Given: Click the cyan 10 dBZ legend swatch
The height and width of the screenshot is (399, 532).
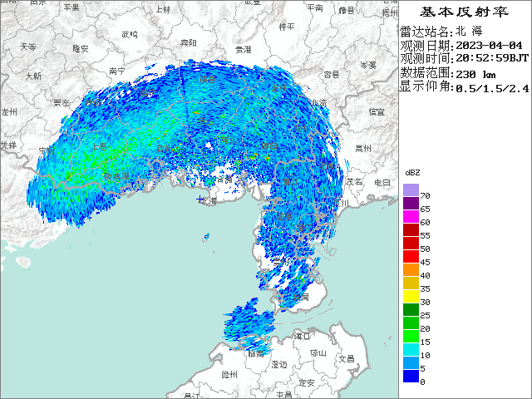Looking at the screenshot, I should pyautogui.click(x=411, y=350).
